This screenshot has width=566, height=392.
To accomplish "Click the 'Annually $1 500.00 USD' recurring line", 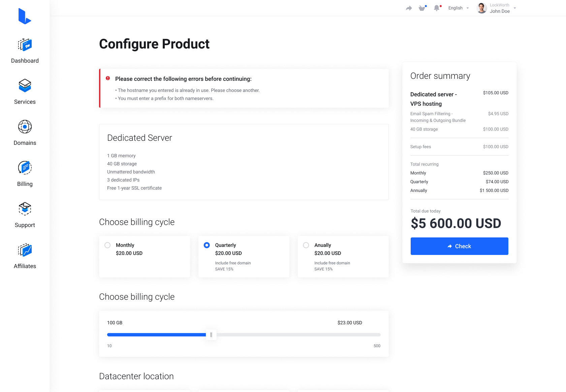I will coord(459,190).
